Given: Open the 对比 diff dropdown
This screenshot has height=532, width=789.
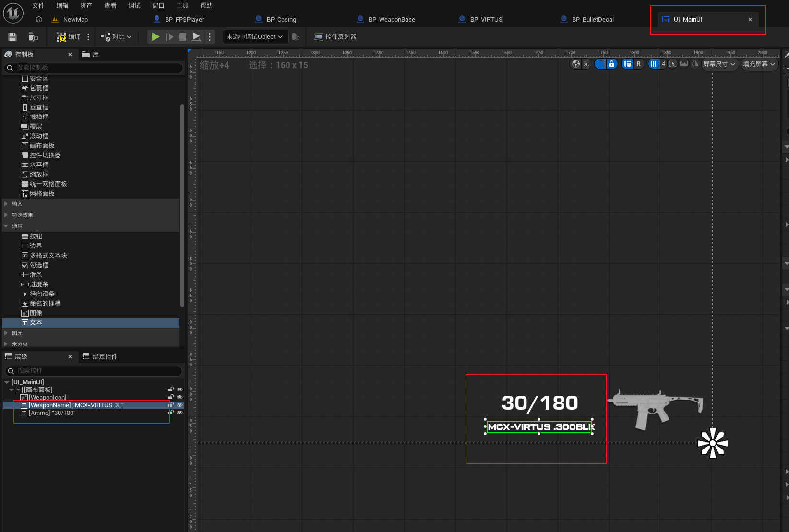Looking at the screenshot, I should pyautogui.click(x=116, y=37).
